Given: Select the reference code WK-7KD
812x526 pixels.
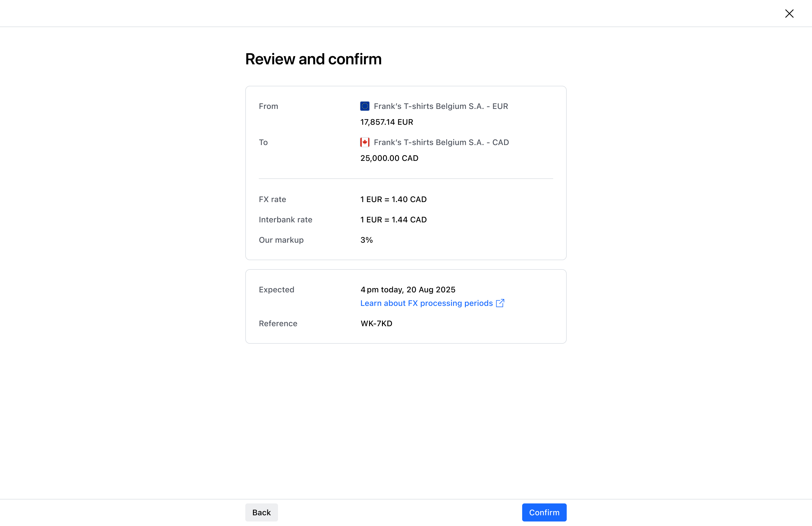Looking at the screenshot, I should tap(376, 323).
